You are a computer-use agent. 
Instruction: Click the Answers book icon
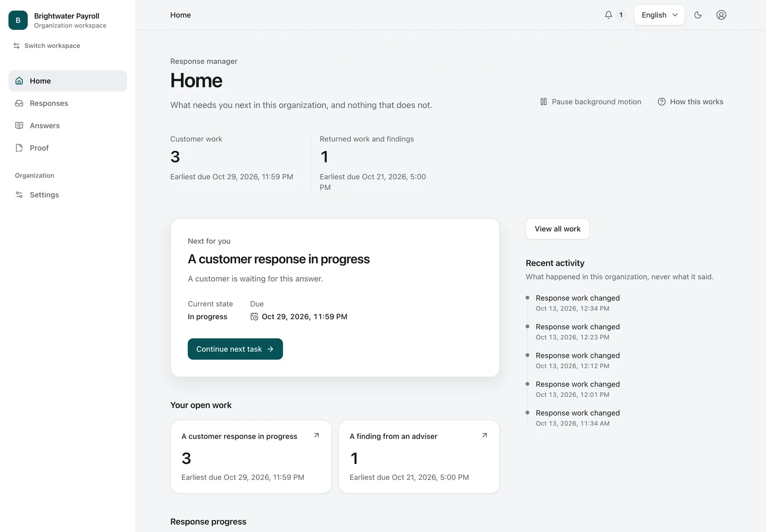tap(19, 126)
